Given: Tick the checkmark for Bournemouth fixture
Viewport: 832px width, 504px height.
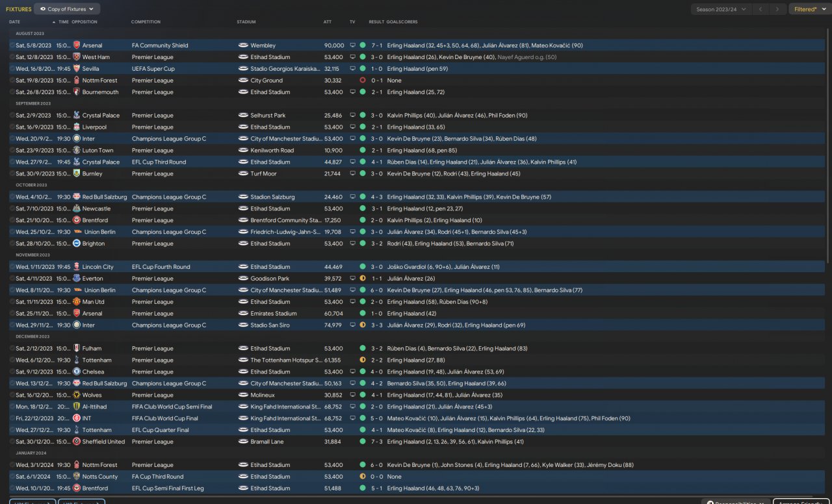Looking at the screenshot, I should click(x=12, y=92).
